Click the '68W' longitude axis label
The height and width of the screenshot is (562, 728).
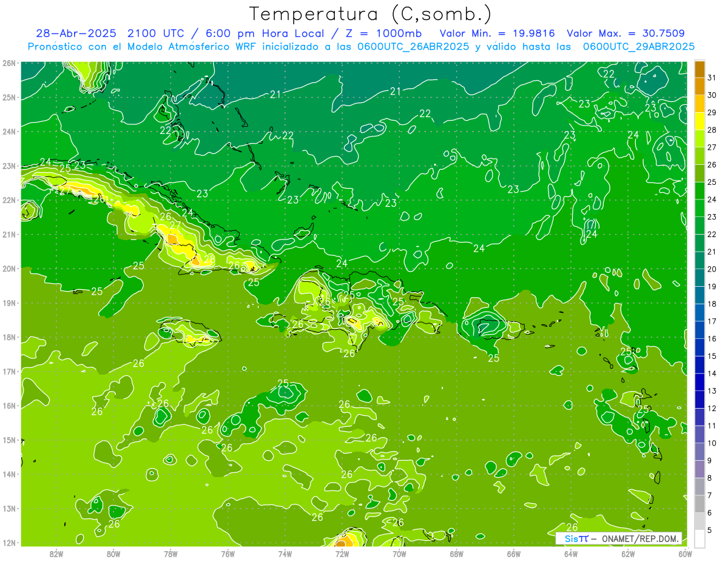457,554
